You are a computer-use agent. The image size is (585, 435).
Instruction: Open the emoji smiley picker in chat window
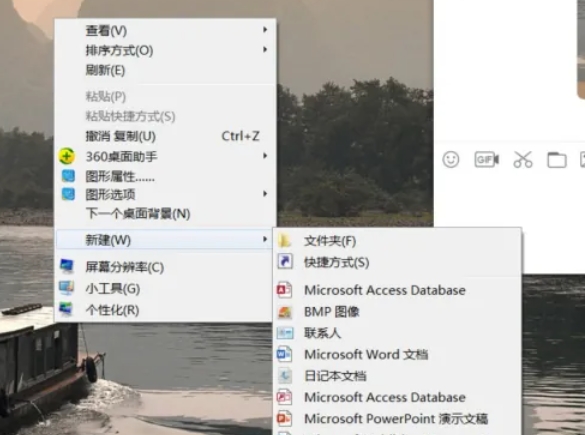pyautogui.click(x=451, y=160)
